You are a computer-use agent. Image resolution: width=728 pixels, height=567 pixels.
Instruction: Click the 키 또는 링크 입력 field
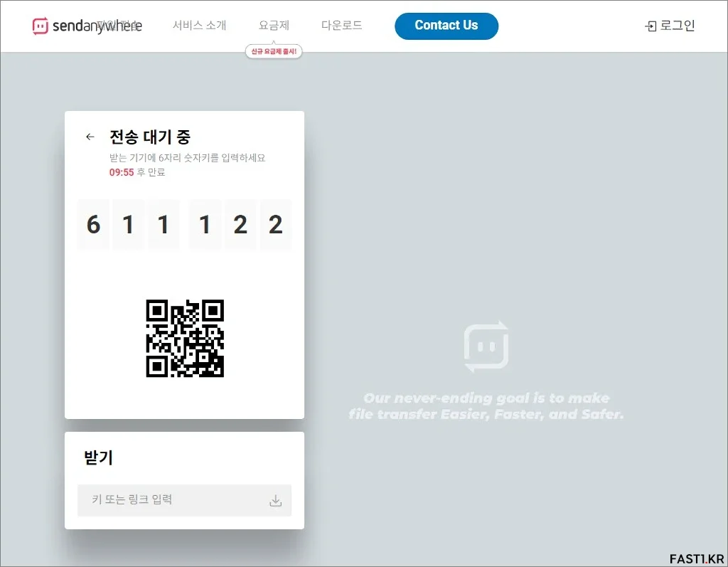tap(184, 500)
